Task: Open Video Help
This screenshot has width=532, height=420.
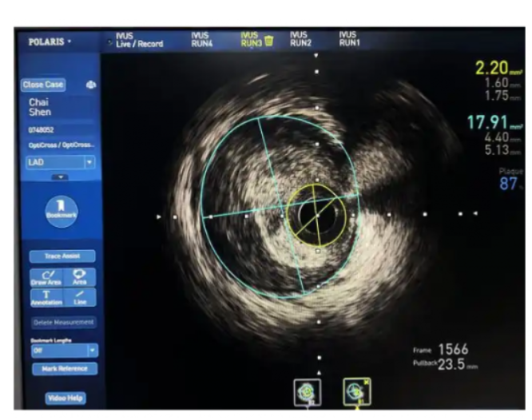Action: 66,398
